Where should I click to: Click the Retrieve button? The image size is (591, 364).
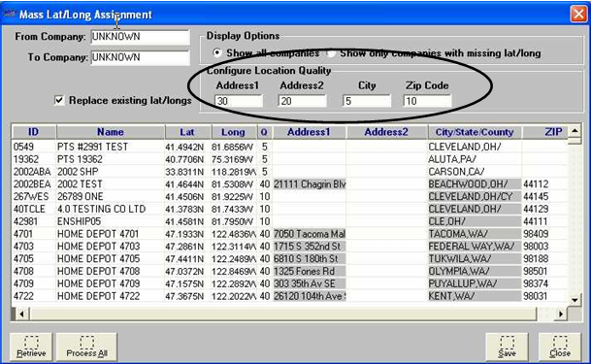click(x=31, y=347)
